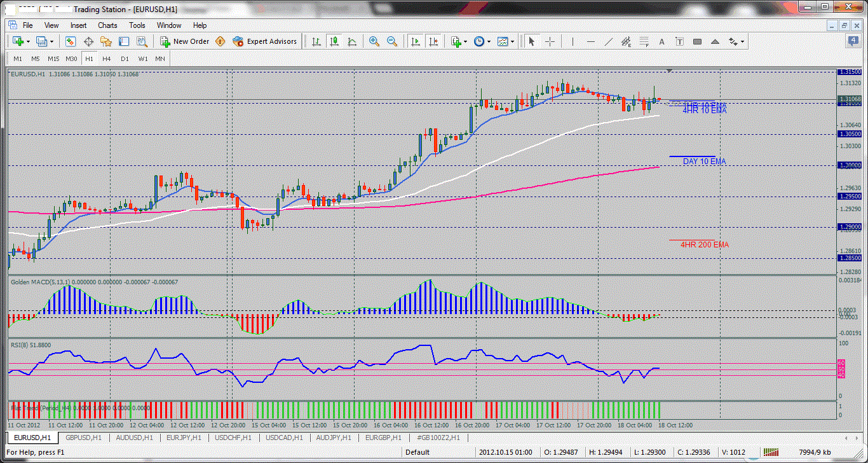The height and width of the screenshot is (463, 868).
Task: Launch MetaEditor via yellow diamond icon
Action: pyautogui.click(x=220, y=41)
